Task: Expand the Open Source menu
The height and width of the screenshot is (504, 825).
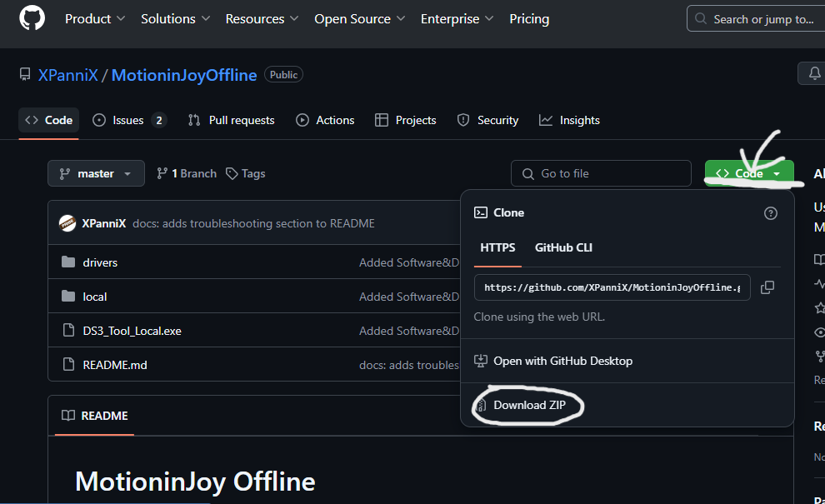Action: [x=359, y=19]
